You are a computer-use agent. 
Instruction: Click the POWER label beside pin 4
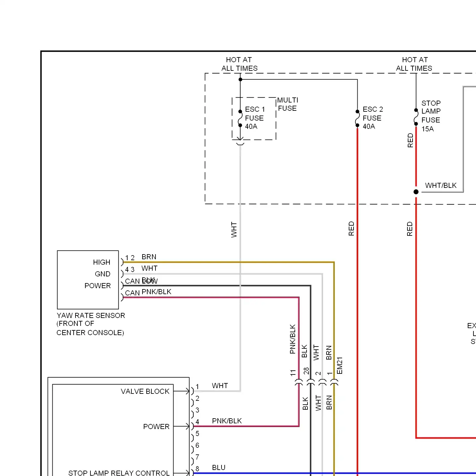click(x=156, y=426)
